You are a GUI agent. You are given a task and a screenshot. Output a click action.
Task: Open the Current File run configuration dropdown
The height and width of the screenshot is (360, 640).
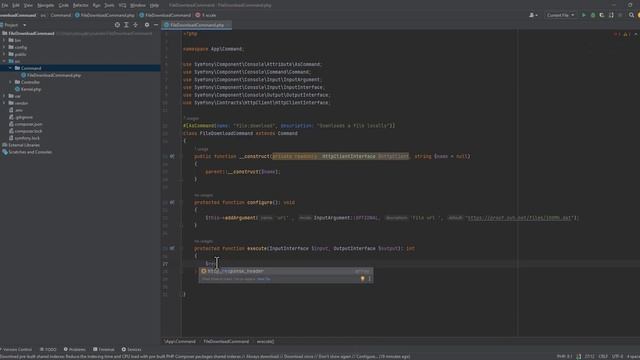pos(560,15)
